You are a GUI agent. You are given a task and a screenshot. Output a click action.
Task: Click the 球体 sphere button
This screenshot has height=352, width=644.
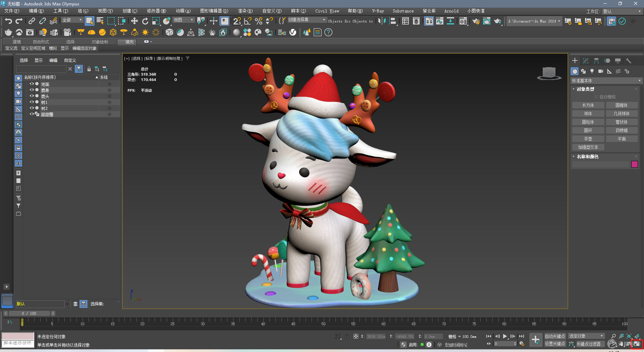588,114
